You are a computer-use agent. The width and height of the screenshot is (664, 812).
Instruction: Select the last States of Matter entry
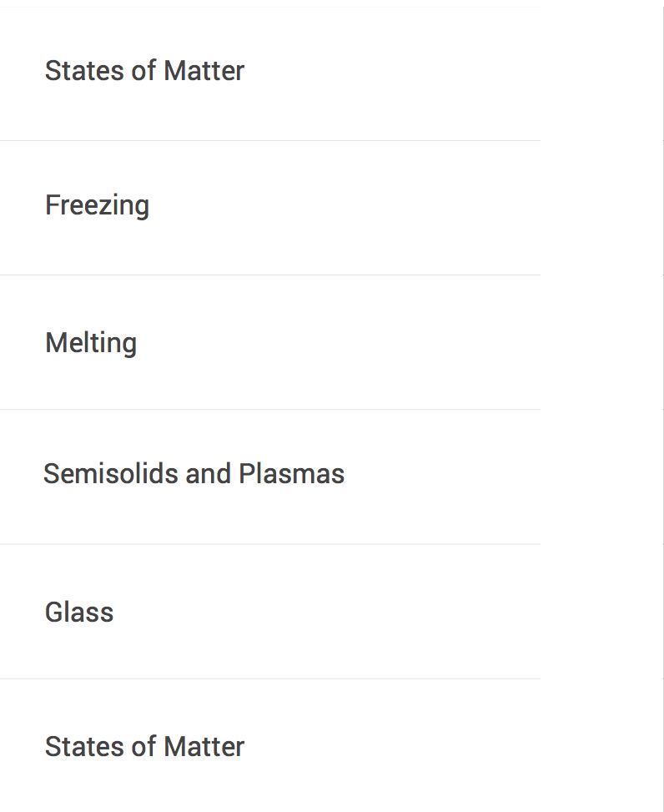(x=144, y=746)
